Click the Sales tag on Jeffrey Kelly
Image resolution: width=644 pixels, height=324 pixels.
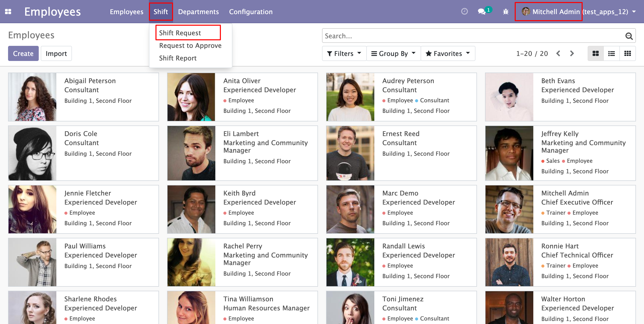coord(550,161)
